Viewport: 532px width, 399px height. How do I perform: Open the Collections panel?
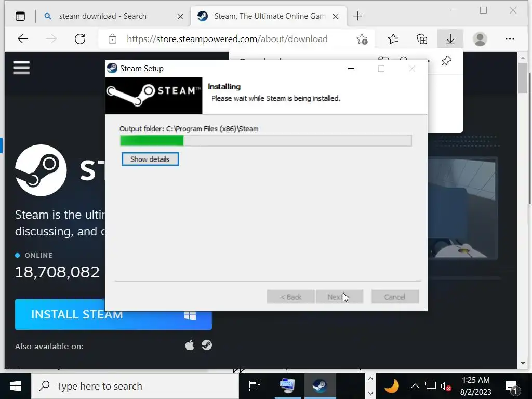[x=422, y=39]
